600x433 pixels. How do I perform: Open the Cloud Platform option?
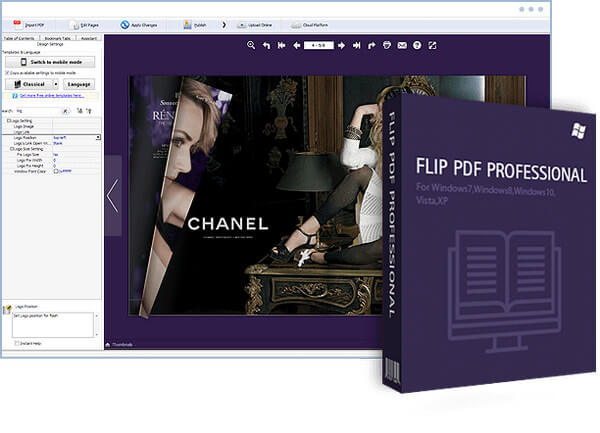pos(310,25)
